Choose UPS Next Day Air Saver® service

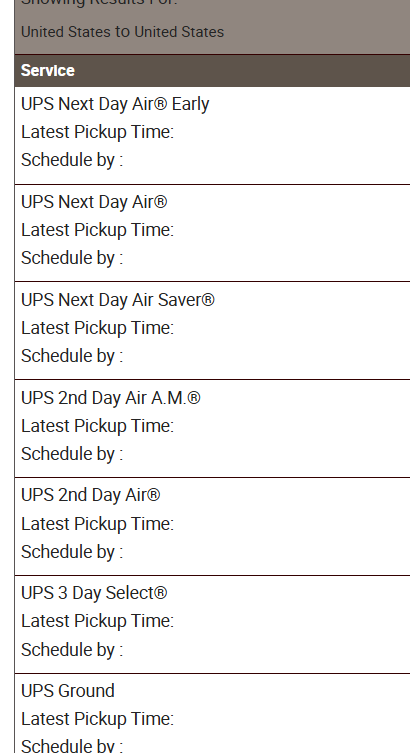118,300
